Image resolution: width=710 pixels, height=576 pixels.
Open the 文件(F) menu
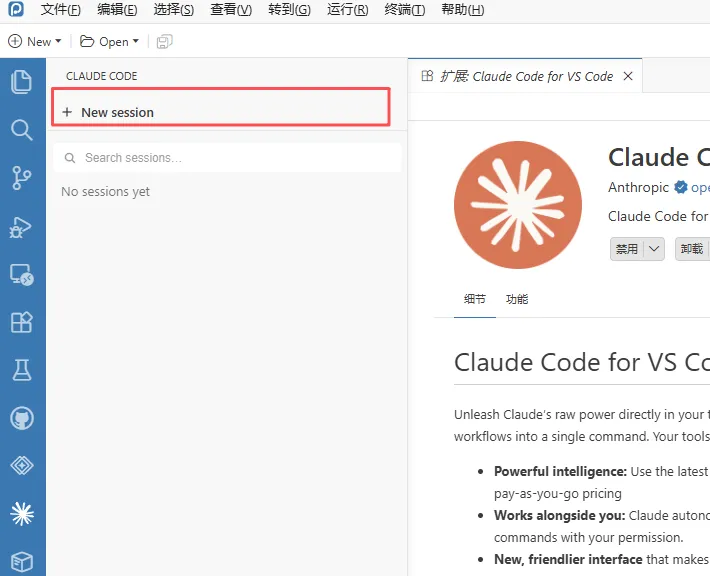(x=61, y=10)
